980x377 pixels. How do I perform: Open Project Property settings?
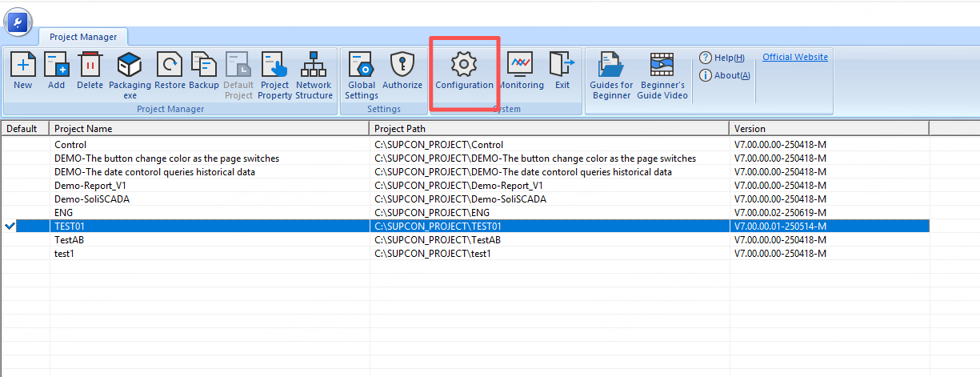tap(274, 66)
